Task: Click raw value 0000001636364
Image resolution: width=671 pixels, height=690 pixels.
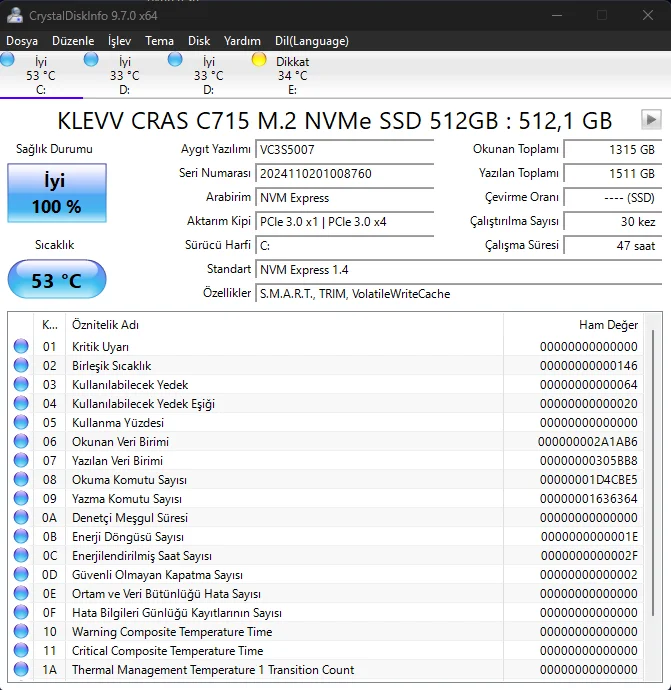Action: [589, 499]
